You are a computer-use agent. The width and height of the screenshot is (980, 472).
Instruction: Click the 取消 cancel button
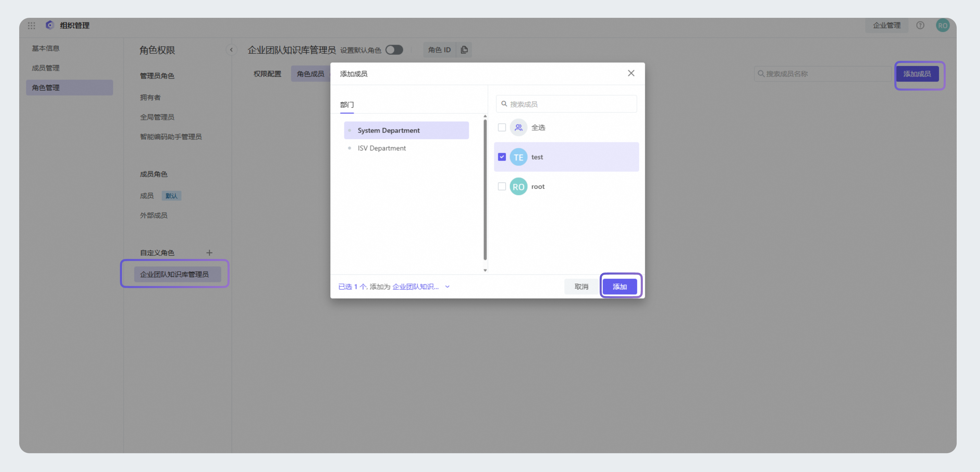coord(581,287)
